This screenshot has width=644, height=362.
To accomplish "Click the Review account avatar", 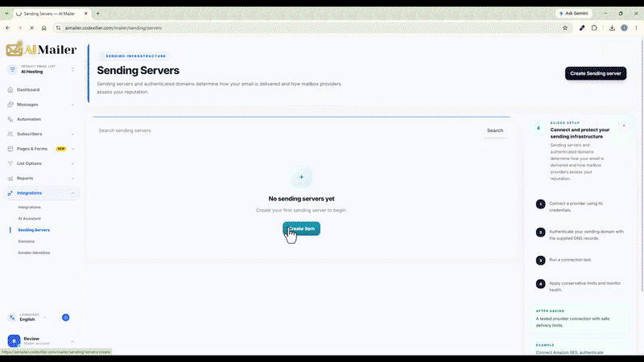I will 14,340.
